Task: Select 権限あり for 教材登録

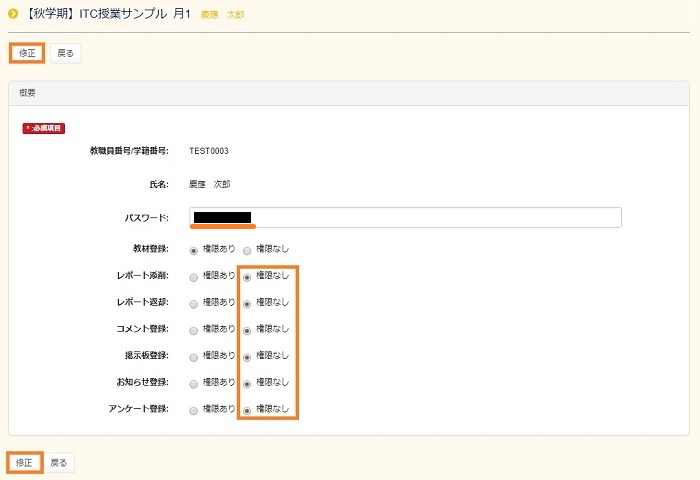Action: [194, 248]
